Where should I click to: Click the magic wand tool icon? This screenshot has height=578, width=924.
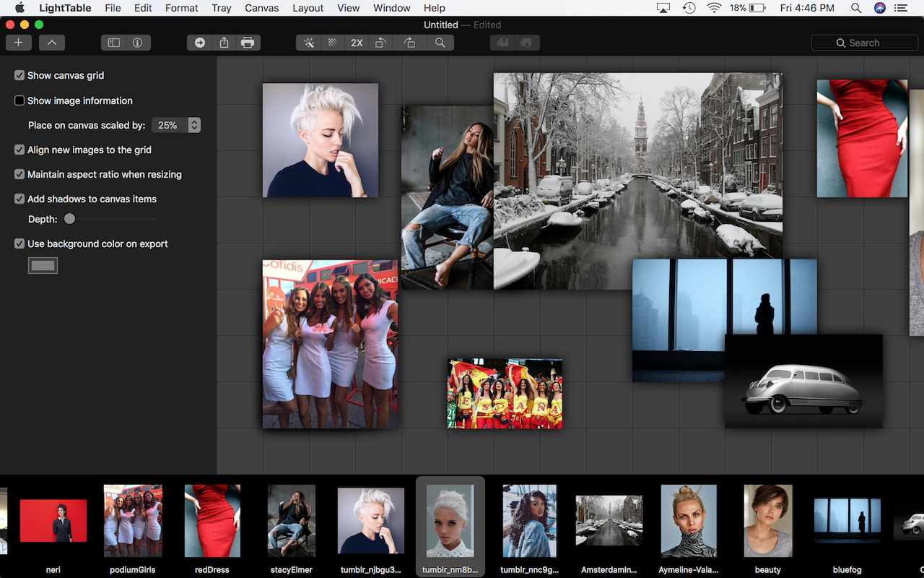(x=309, y=43)
